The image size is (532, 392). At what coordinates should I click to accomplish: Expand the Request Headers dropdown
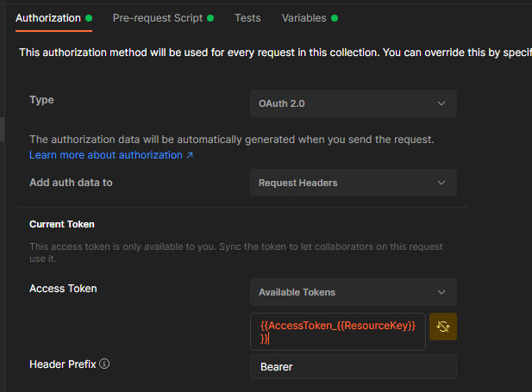coord(353,183)
